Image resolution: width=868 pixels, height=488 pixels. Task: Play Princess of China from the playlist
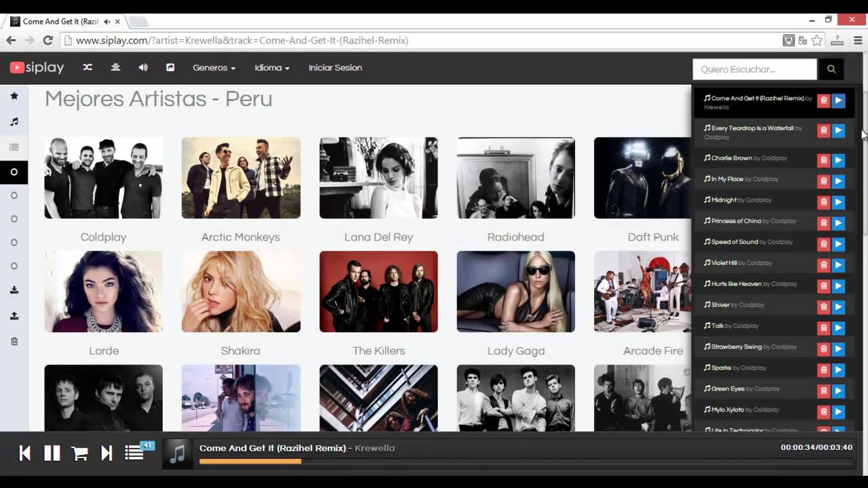(x=839, y=223)
